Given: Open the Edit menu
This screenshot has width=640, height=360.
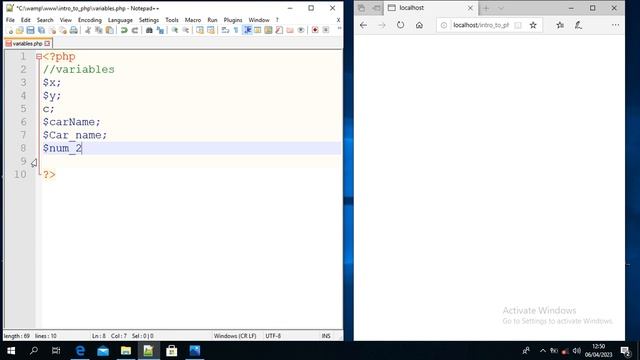Looking at the screenshot, I should tap(26, 20).
